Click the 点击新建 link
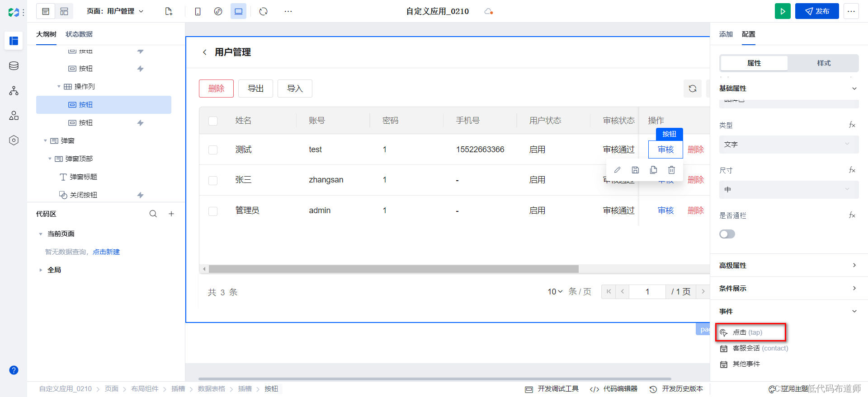 pyautogui.click(x=106, y=252)
